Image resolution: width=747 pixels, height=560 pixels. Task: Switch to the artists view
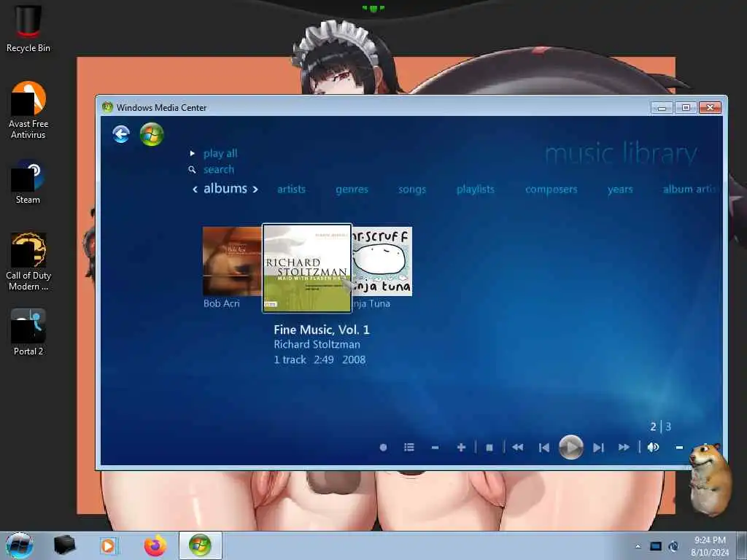[x=291, y=189]
